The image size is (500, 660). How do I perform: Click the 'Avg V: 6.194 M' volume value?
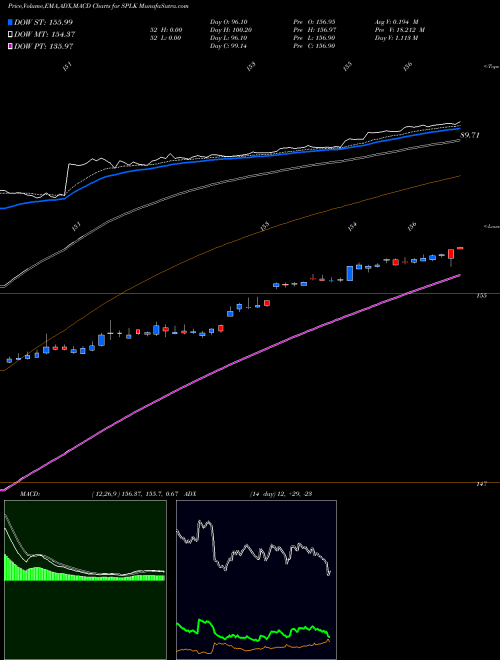[x=396, y=22]
